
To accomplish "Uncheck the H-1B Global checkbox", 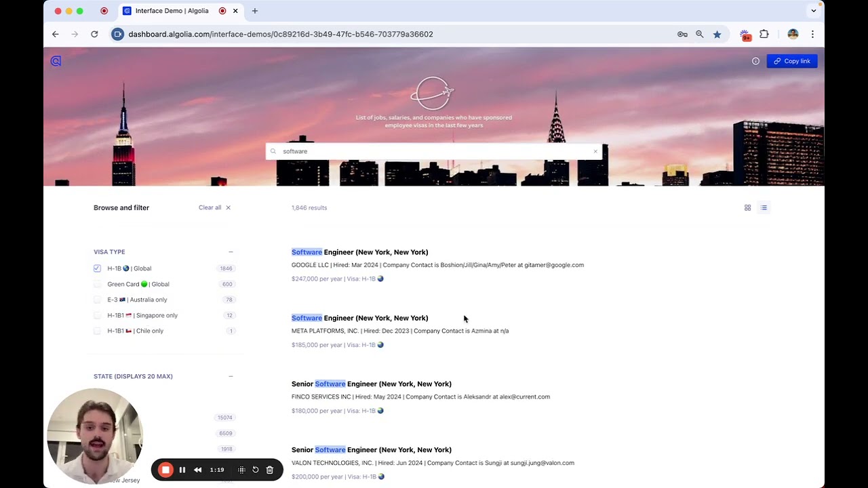I will pos(97,268).
